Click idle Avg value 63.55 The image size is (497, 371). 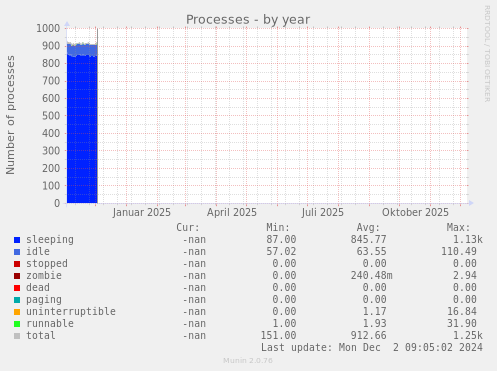tap(371, 251)
